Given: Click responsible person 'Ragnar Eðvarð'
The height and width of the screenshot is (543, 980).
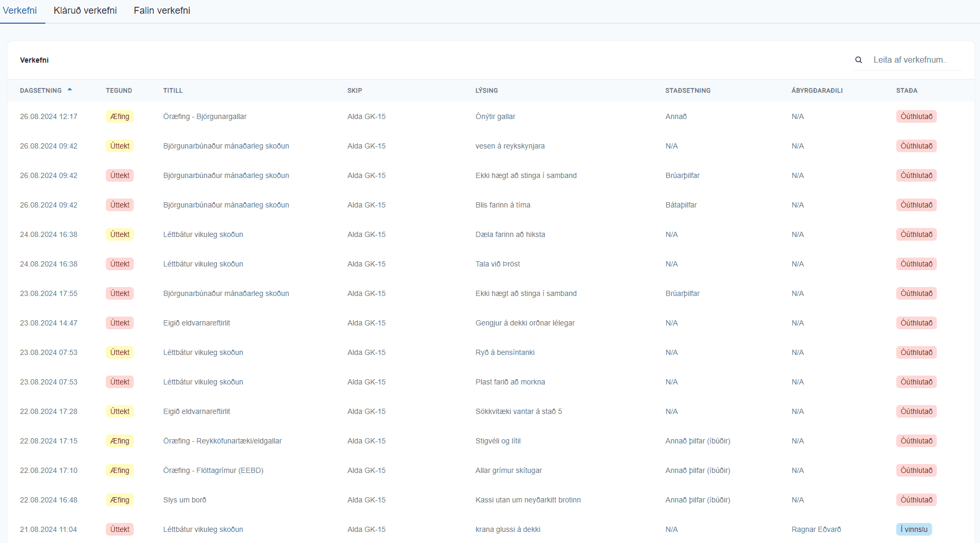Looking at the screenshot, I should click(817, 529).
